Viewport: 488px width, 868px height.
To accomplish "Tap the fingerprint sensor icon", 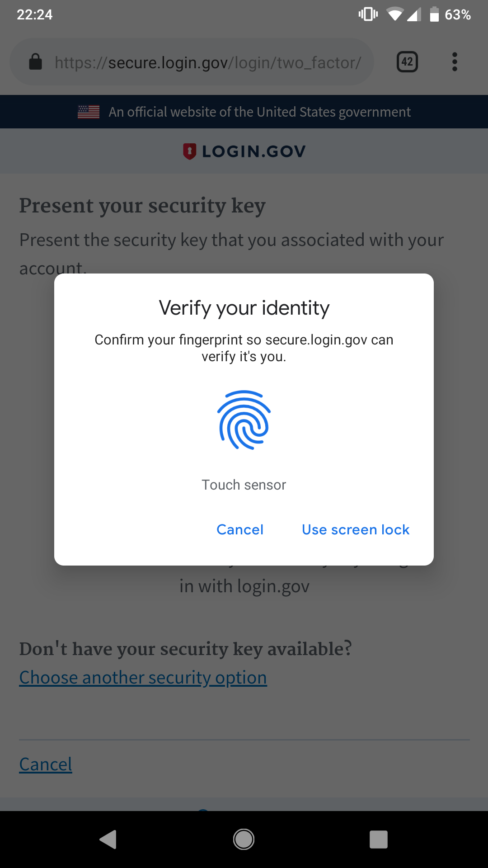I will [244, 420].
